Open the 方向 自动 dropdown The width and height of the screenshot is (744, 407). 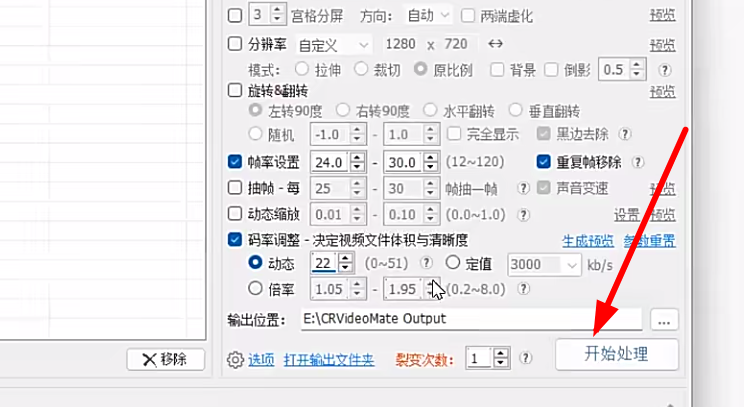[x=427, y=16]
